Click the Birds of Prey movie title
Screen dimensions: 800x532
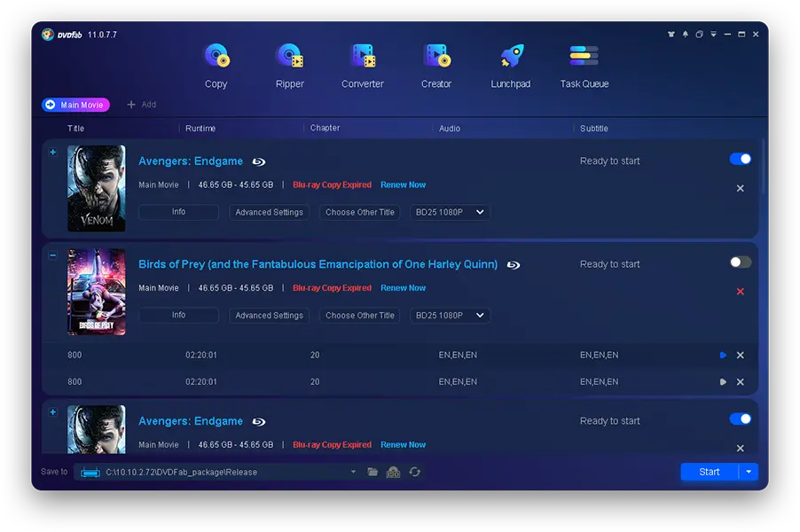pos(318,264)
